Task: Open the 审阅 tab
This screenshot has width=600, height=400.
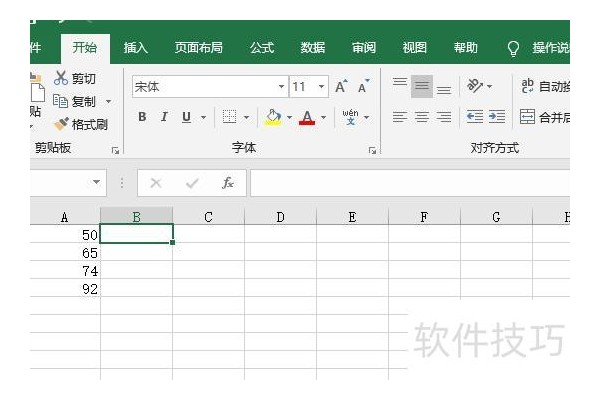Action: 364,48
